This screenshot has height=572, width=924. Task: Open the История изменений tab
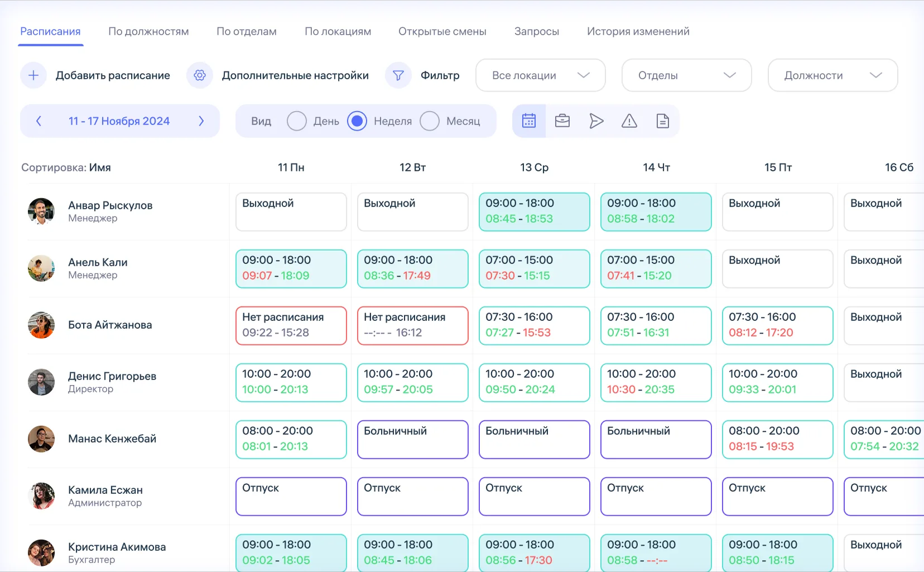pos(638,31)
